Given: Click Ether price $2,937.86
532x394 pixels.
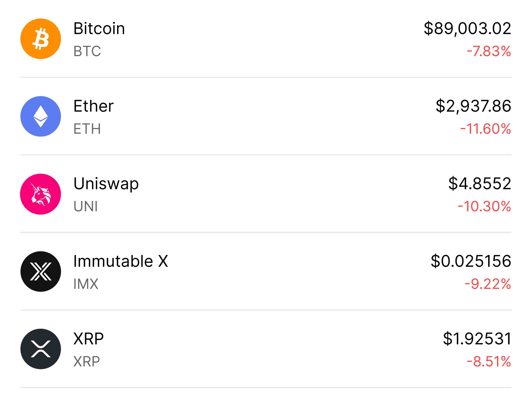Looking at the screenshot, I should 473,106.
